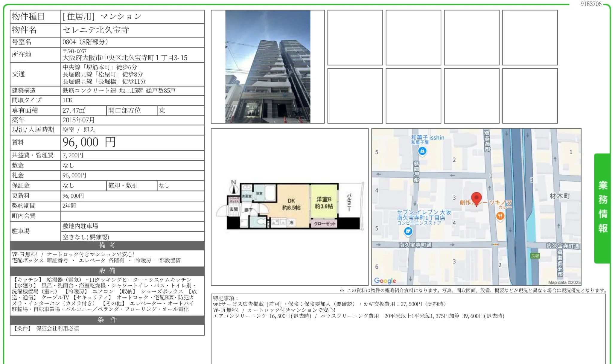Select the green 業務情報 side tab
615x364 pixels.
click(x=602, y=208)
